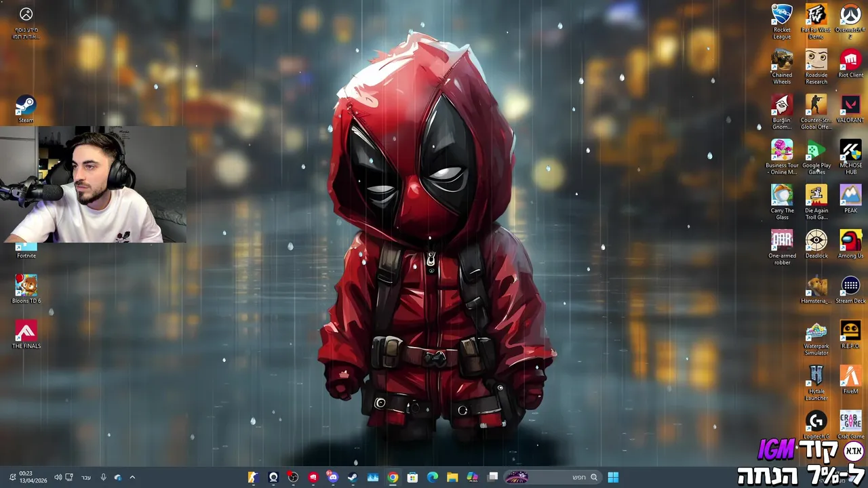Open the Logitech G desktop shortcut
Image resolution: width=868 pixels, height=488 pixels.
click(x=816, y=426)
